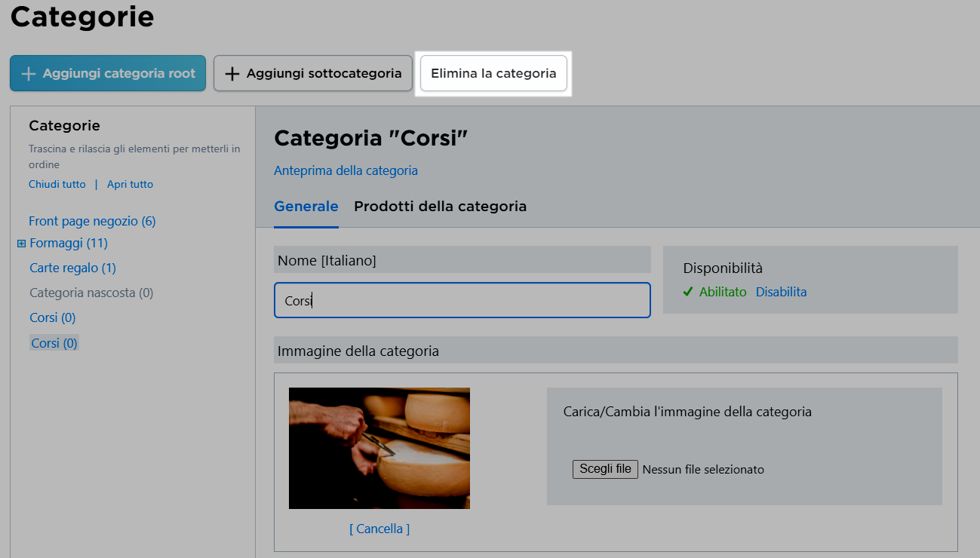Screen dimensions: 980x558
Task: Click the cheese category image thumbnail
Action: [x=379, y=448]
